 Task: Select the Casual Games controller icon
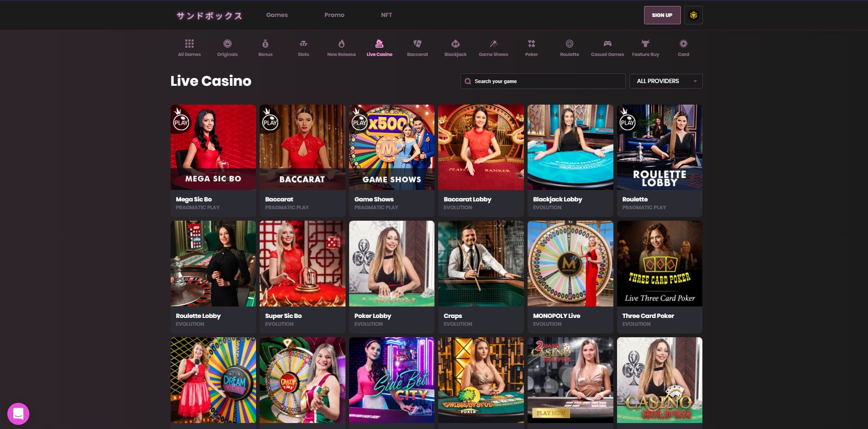click(x=607, y=44)
